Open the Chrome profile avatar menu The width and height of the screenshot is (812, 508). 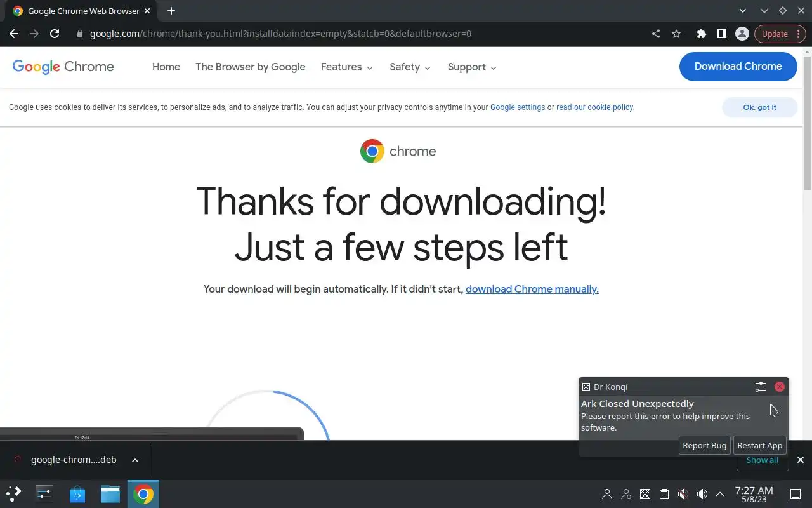(742, 34)
